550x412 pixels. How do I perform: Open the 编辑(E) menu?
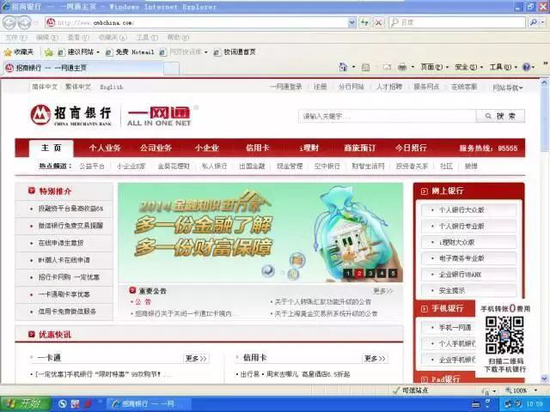coord(47,37)
